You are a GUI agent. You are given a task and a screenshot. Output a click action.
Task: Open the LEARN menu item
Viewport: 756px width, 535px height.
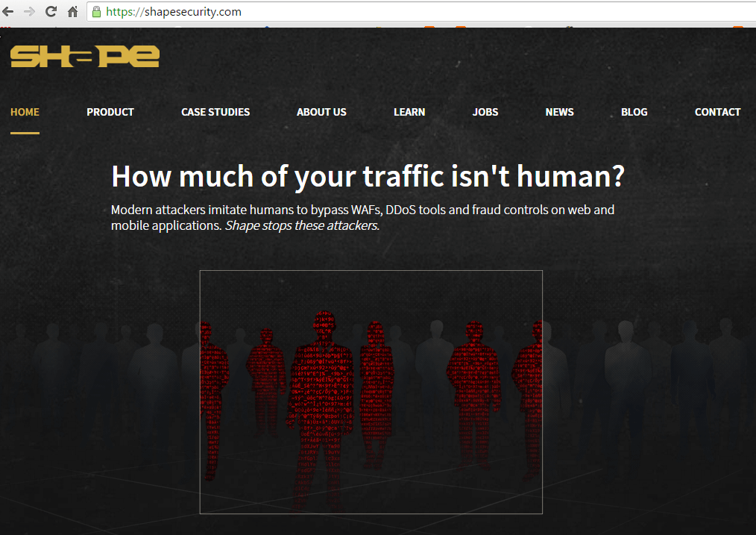point(409,112)
